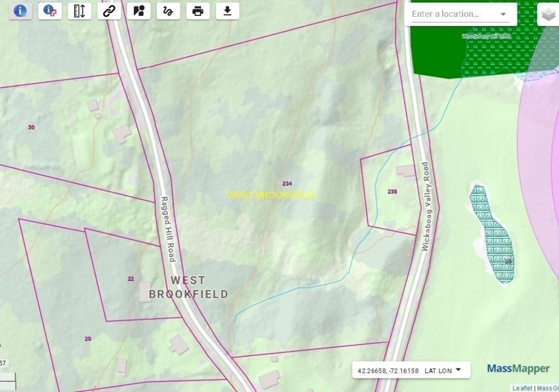Viewport: 559px width, 392px height.
Task: Select the freehand draw tool
Action: (x=168, y=11)
